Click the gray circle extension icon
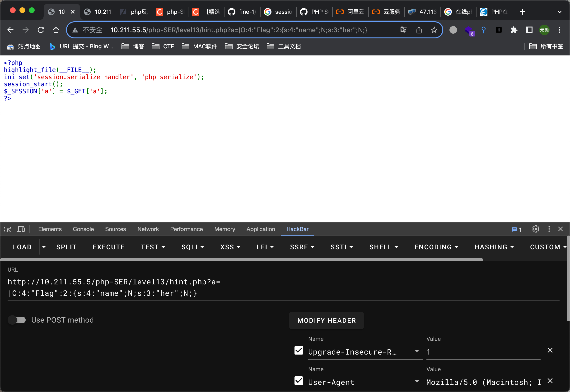The height and width of the screenshot is (392, 570). tap(453, 30)
